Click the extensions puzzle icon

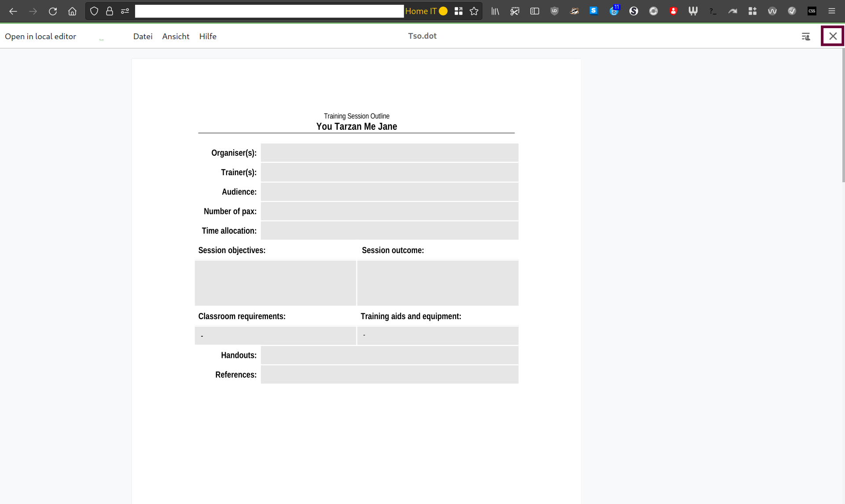pyautogui.click(x=753, y=11)
